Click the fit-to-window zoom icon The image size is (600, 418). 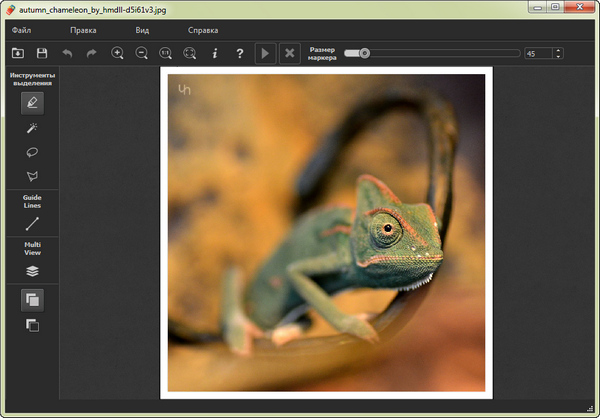pyautogui.click(x=190, y=53)
